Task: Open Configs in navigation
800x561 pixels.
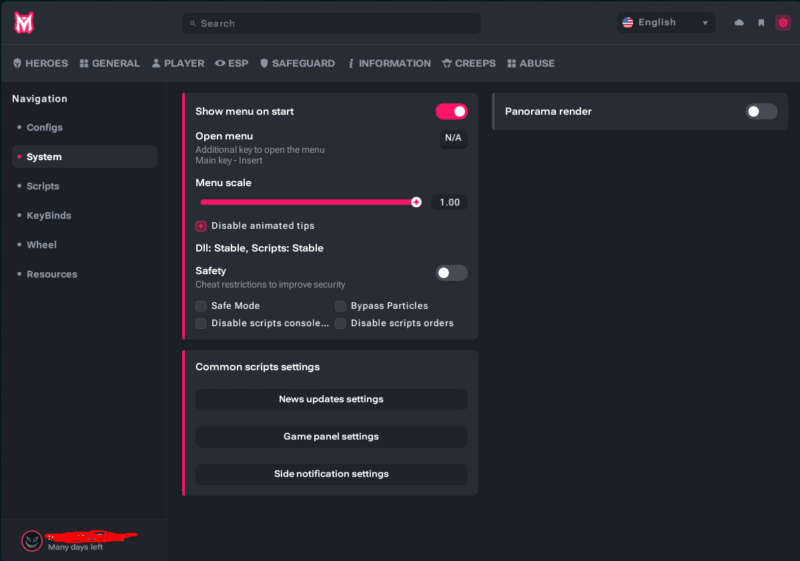Action: click(85, 128)
